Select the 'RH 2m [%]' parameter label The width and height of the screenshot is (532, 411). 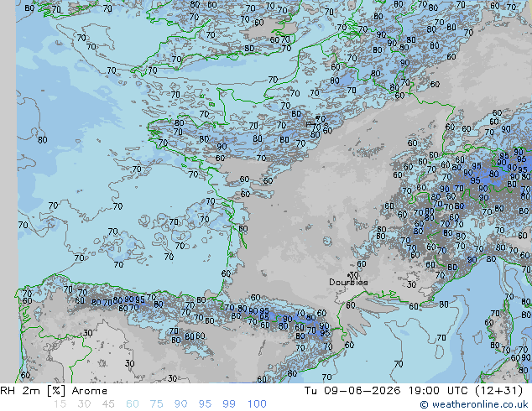click(x=33, y=391)
